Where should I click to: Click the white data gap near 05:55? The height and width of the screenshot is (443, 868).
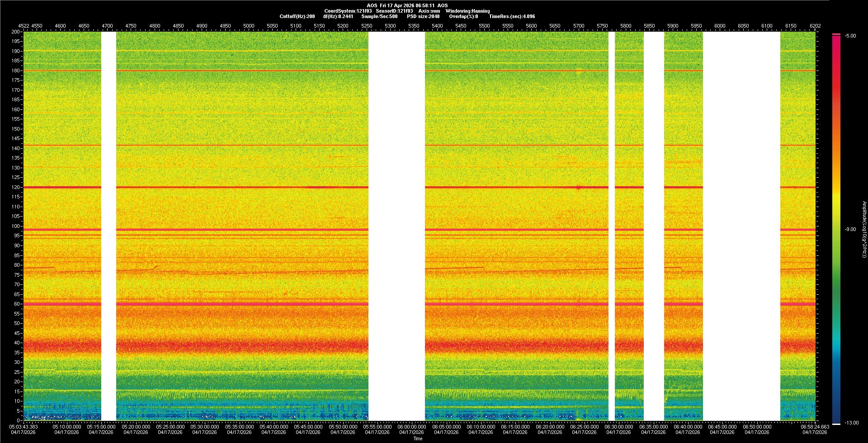tap(396, 226)
